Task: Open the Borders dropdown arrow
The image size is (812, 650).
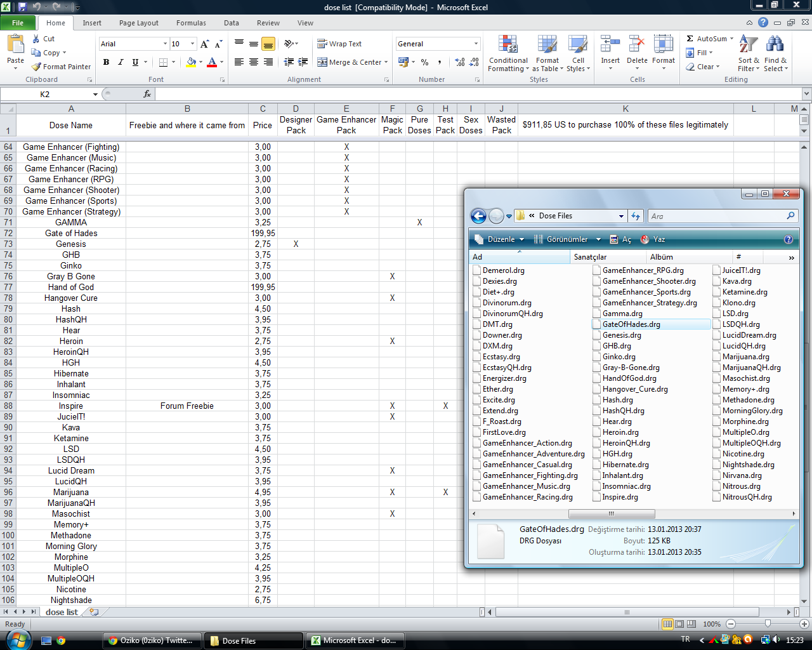Action: [x=173, y=62]
